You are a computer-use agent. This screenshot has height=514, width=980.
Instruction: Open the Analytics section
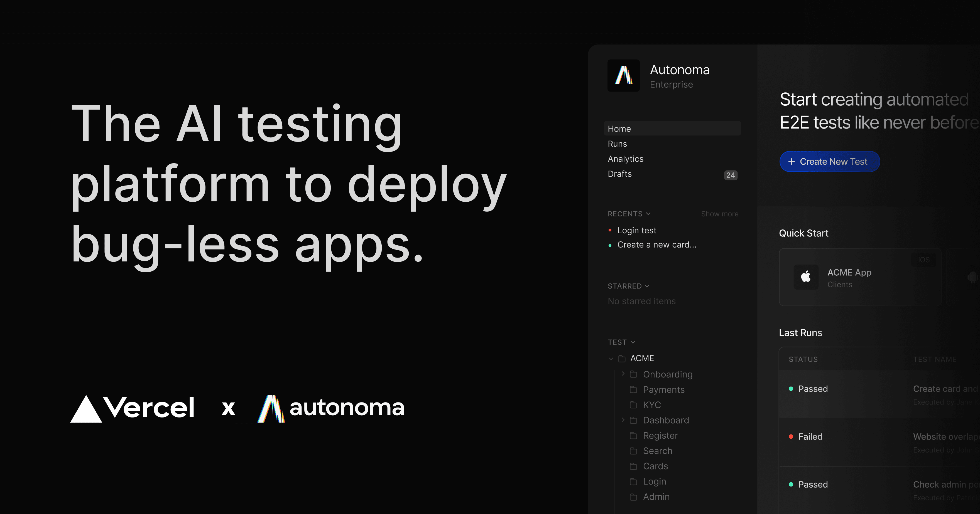pos(625,159)
